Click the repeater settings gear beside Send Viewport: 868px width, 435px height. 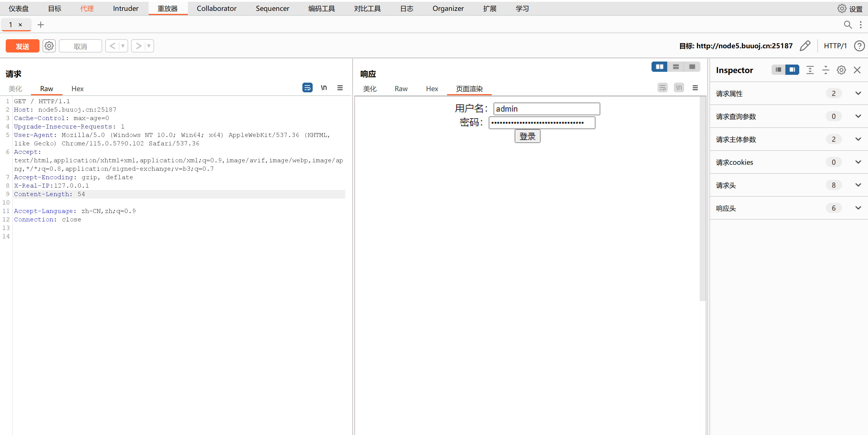click(49, 46)
